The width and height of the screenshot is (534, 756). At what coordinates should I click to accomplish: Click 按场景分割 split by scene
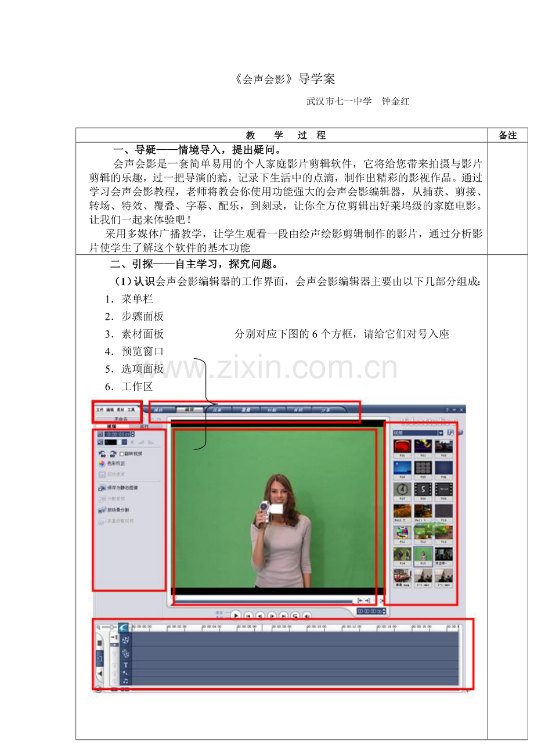[x=114, y=510]
